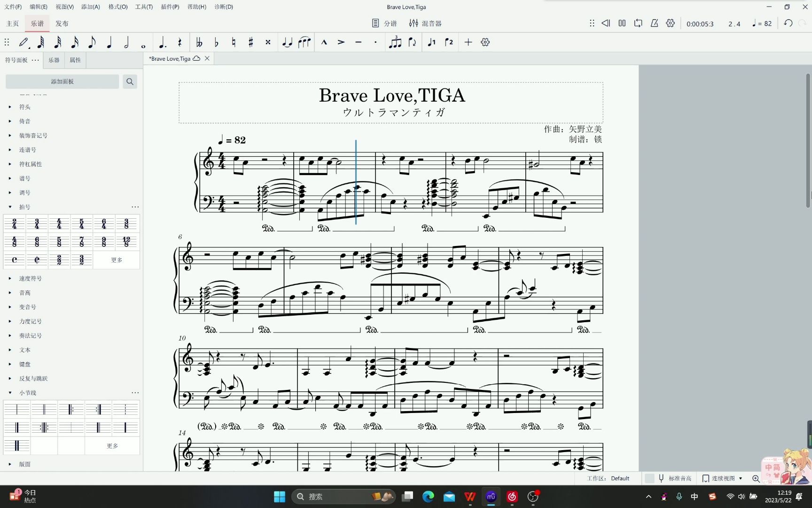This screenshot has width=812, height=508.
Task: Select half note duration
Action: coord(126,42)
